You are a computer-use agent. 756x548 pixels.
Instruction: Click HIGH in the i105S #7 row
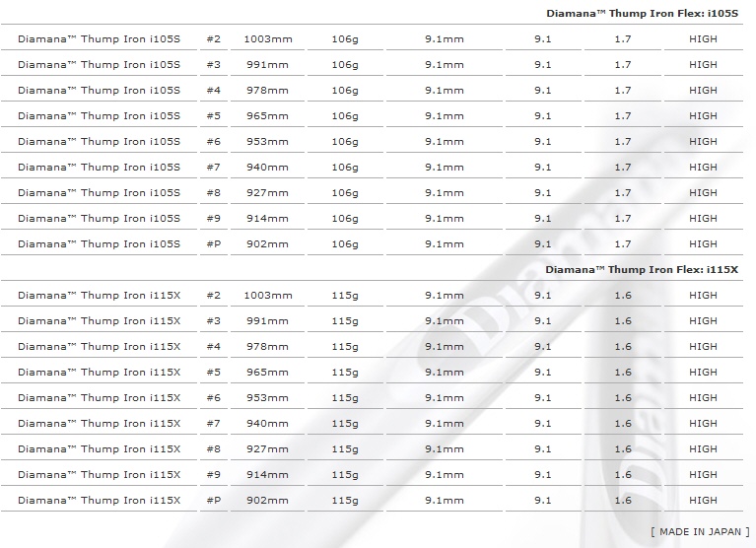click(x=703, y=168)
